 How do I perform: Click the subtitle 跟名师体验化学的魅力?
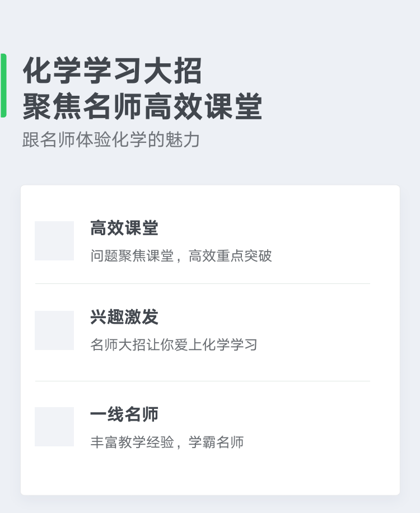click(111, 139)
